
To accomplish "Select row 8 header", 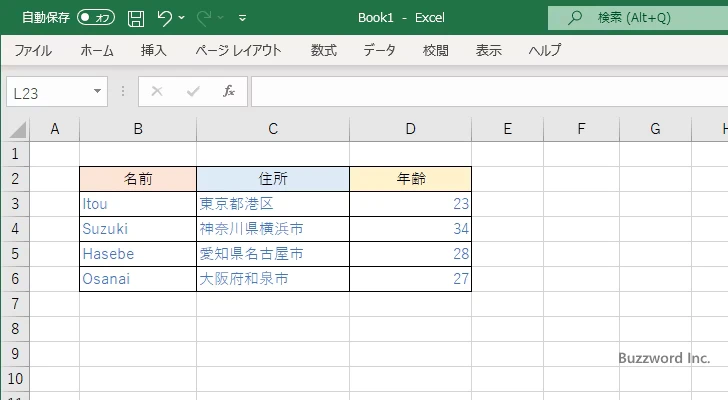I will [15, 329].
